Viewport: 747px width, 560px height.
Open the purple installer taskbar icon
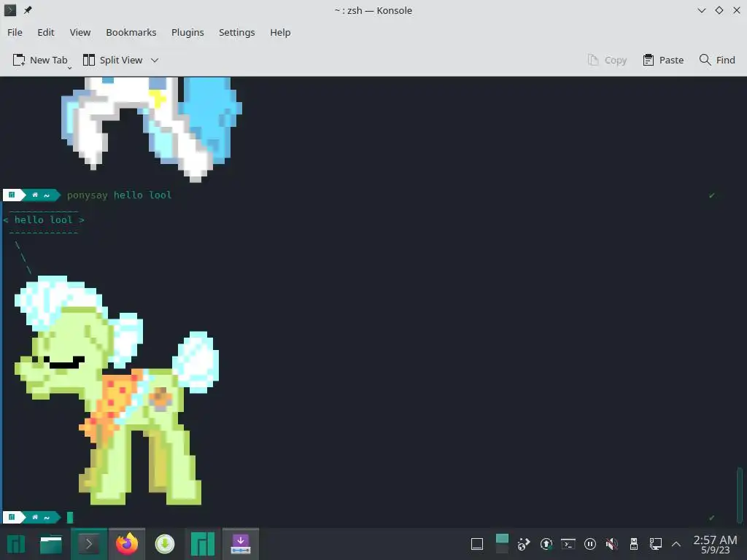coord(241,544)
